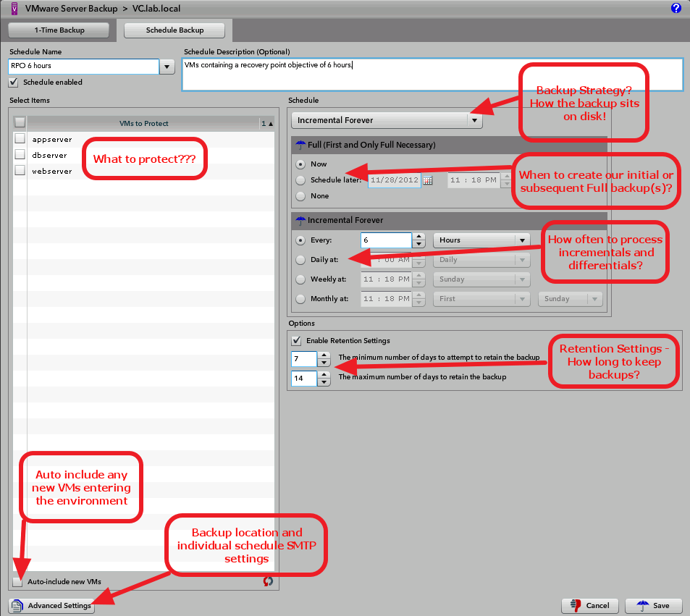690x616 pixels.
Task: Open the First week dropdown
Action: pos(481,299)
